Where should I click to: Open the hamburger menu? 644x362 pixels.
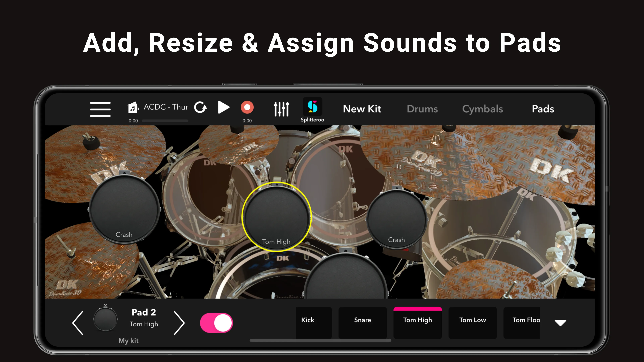(x=100, y=109)
